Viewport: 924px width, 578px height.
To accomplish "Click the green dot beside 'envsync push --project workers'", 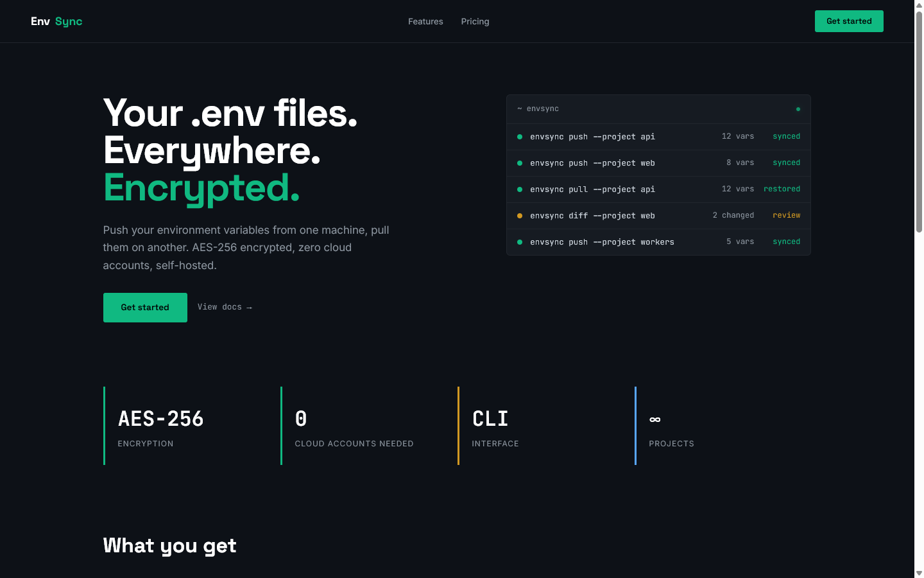I will (x=520, y=242).
